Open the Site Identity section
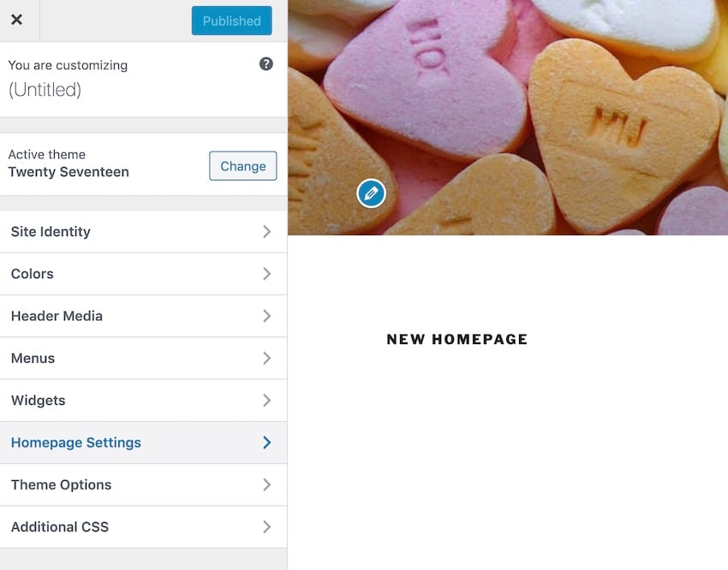The image size is (728, 570). tap(144, 231)
